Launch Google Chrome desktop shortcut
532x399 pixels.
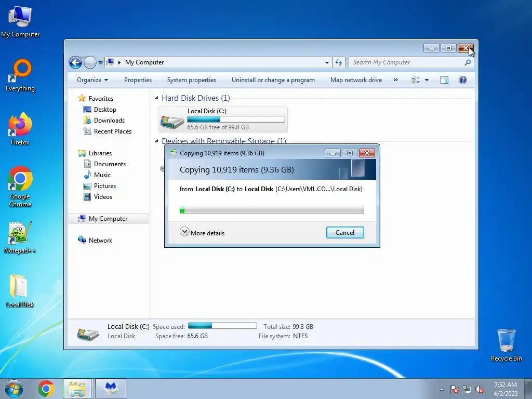point(20,187)
